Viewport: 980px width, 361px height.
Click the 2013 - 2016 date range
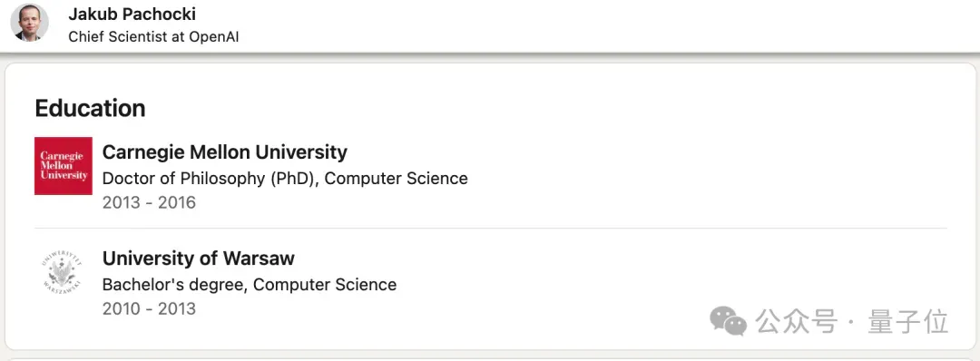(x=149, y=202)
